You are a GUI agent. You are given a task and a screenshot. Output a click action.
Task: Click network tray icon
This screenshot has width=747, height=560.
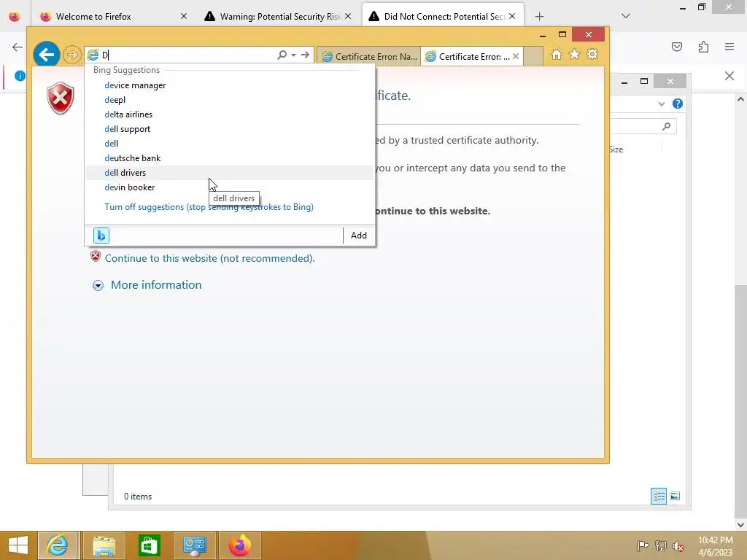pyautogui.click(x=661, y=546)
